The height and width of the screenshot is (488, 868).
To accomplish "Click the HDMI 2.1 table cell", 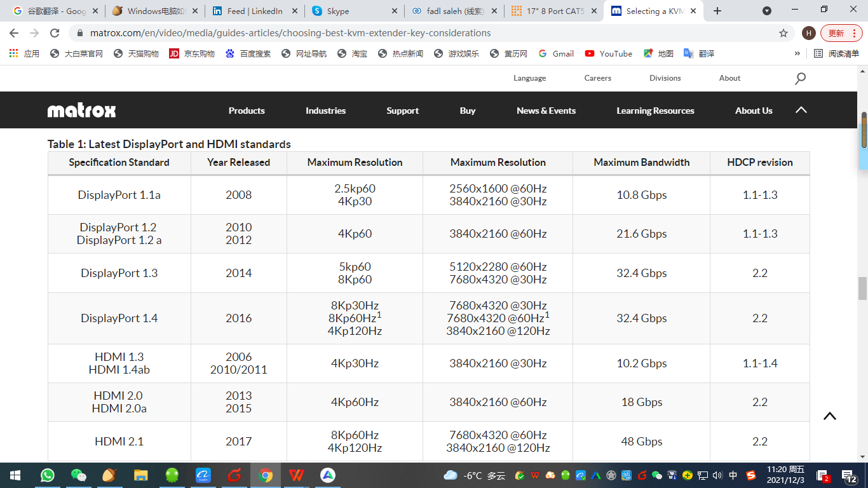I will 119,441.
